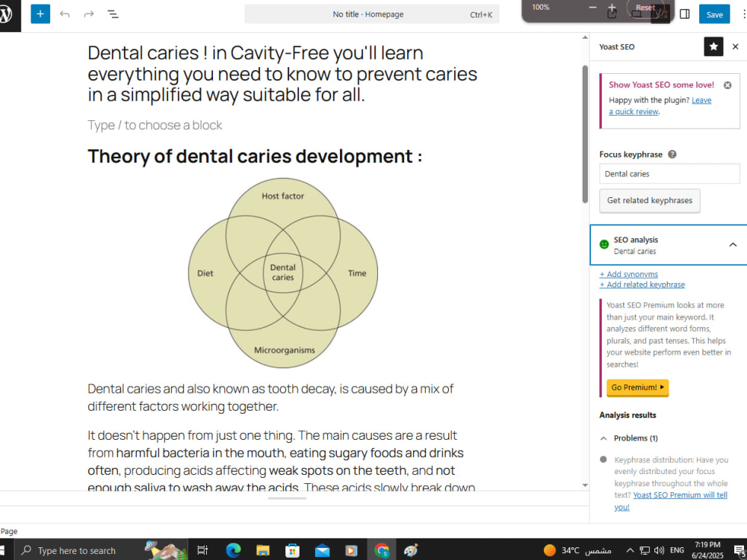747x560 pixels.
Task: Open the document overview list view
Action: (x=113, y=14)
